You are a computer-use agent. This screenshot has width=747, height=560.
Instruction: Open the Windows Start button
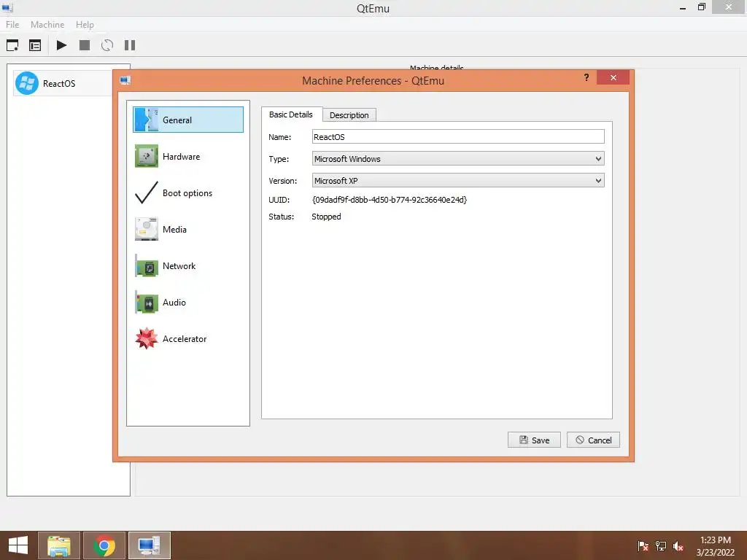point(18,545)
